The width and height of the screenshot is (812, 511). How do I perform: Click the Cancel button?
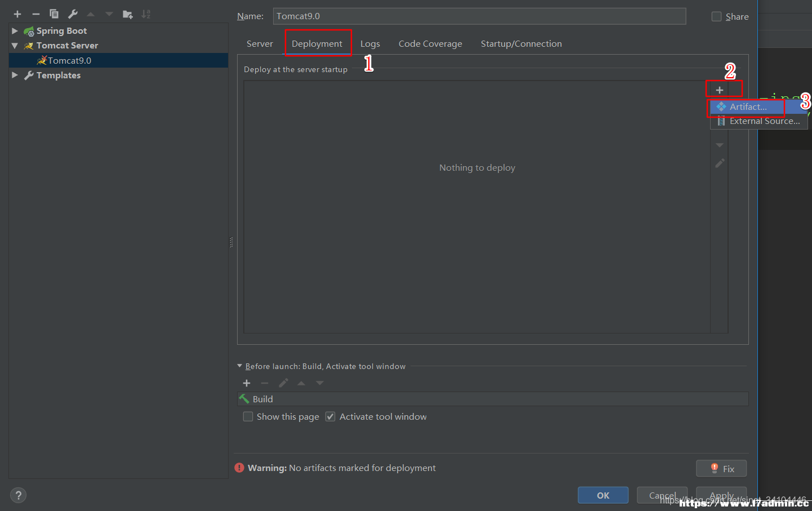pos(662,495)
